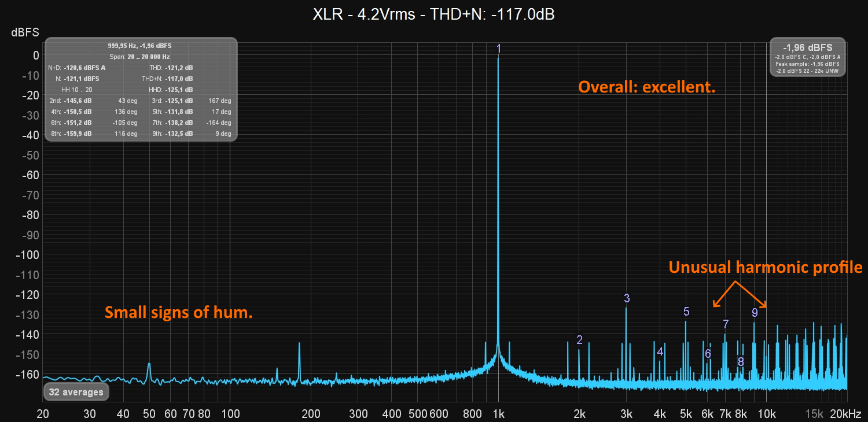Click the "-2,0 dBFS 22 - 22k UNW" line
Screen dimensions: 868x422
808,71
